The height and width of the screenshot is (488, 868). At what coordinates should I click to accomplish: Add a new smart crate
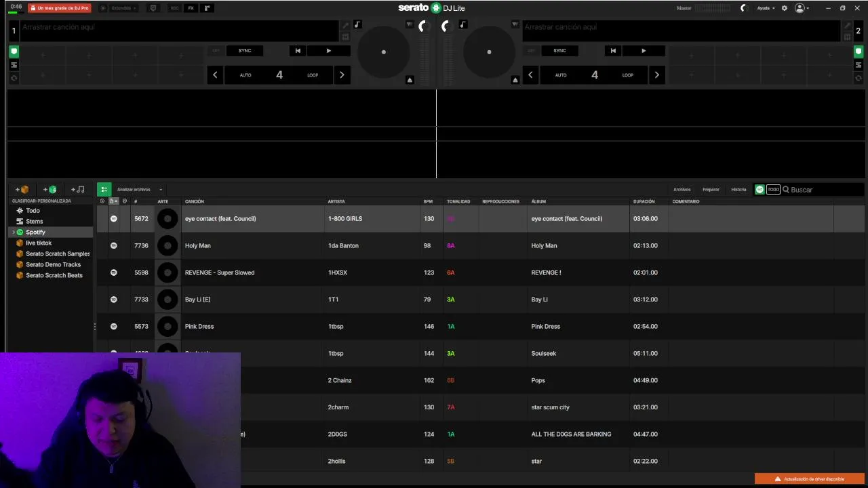(50, 190)
